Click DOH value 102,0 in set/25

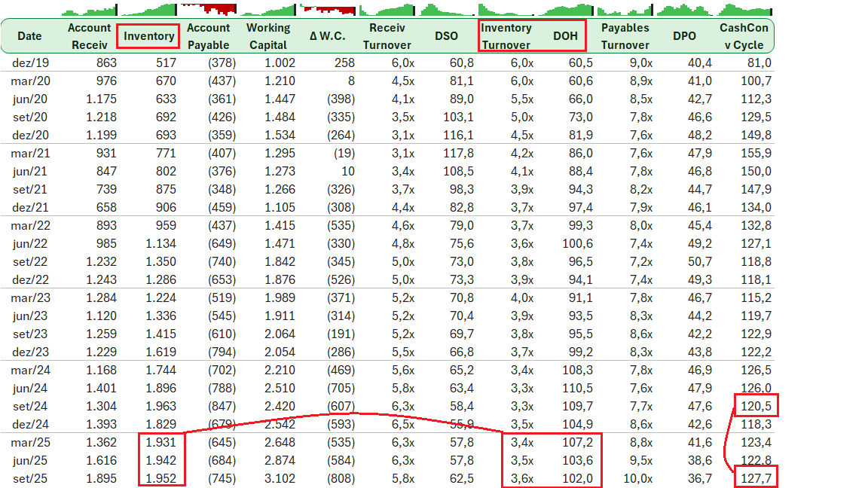577,479
